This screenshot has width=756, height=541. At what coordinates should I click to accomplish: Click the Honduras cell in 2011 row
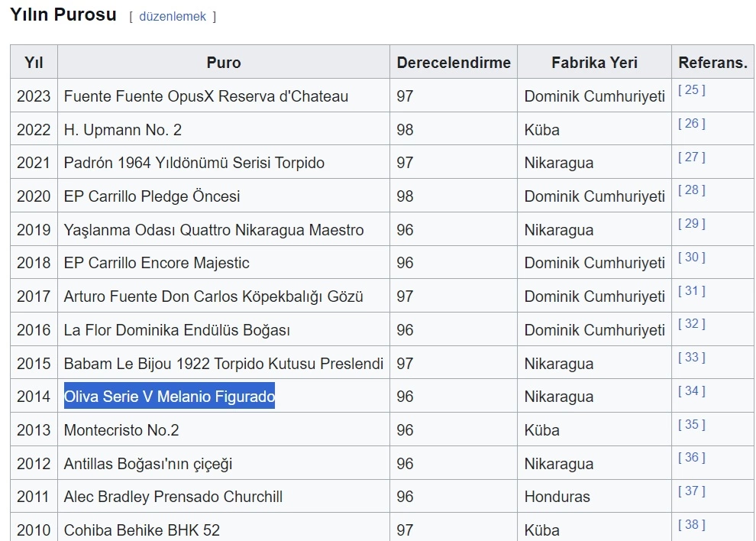[557, 497]
